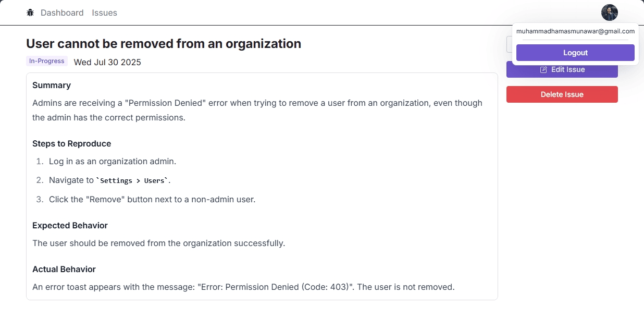Click the "Log in as an organization admin" step
This screenshot has height=330, width=644.
(113, 162)
